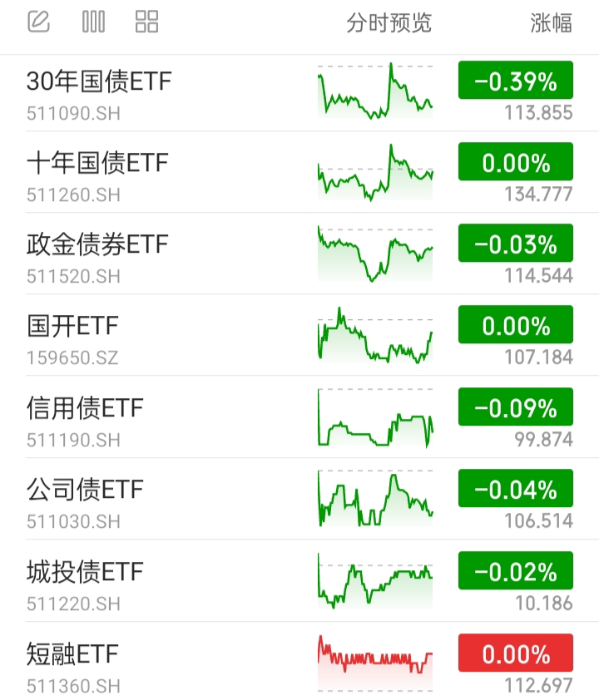Toggle the -0.39% change badge

pos(516,80)
